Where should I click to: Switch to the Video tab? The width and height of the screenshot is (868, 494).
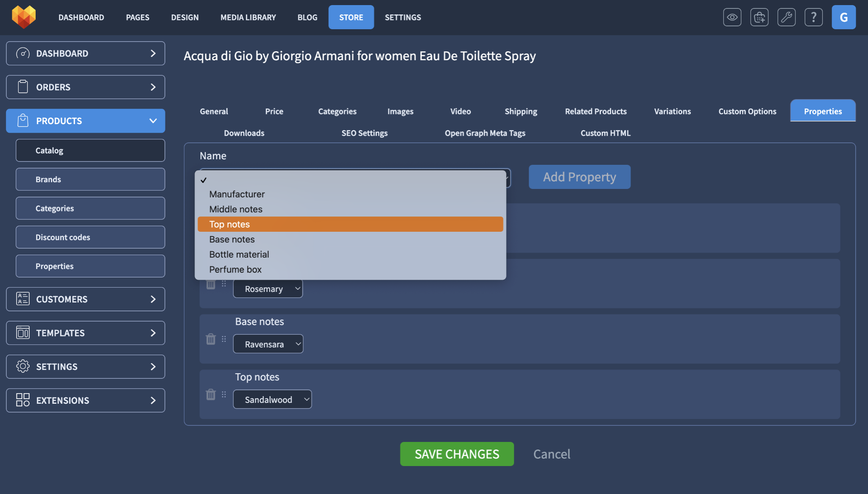(x=461, y=111)
